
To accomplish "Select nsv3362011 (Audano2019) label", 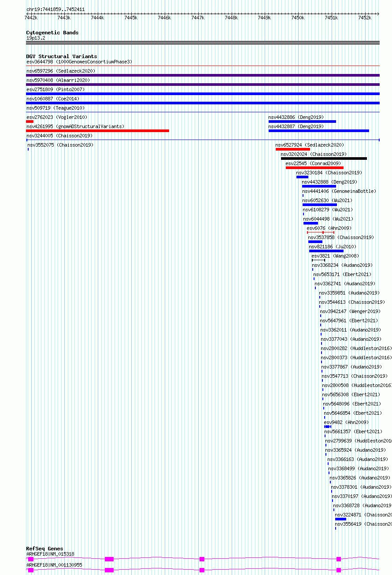I will (351, 330).
